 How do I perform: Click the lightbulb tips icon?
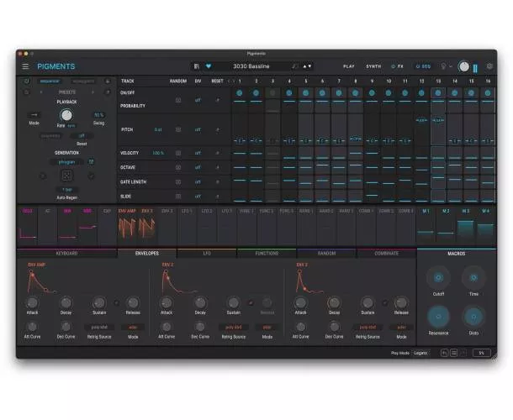click(442, 66)
